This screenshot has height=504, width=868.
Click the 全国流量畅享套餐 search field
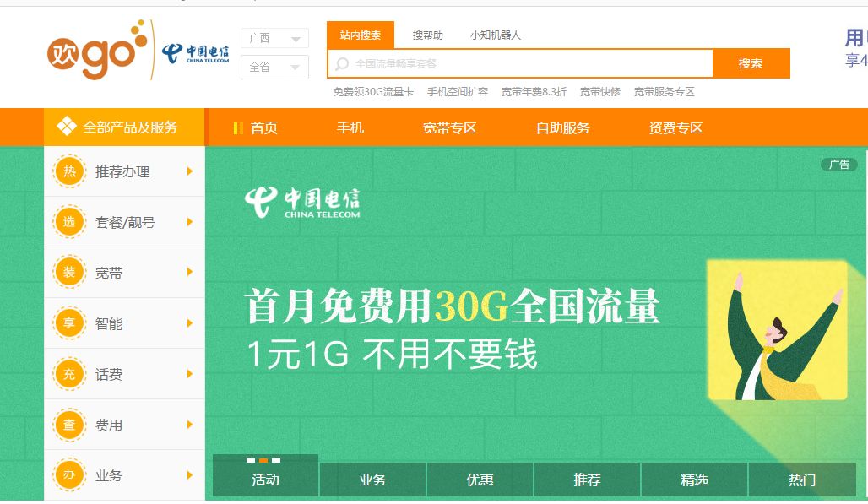pyautogui.click(x=520, y=63)
